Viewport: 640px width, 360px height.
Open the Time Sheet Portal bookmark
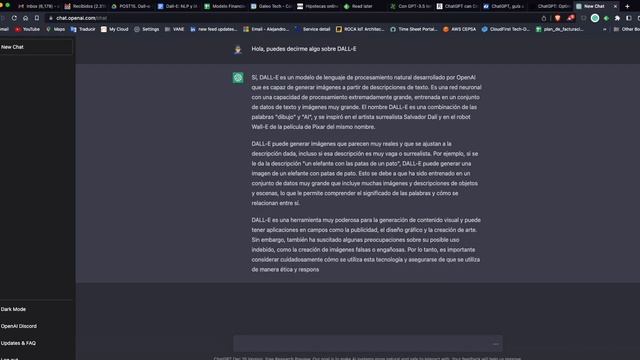coord(414,29)
